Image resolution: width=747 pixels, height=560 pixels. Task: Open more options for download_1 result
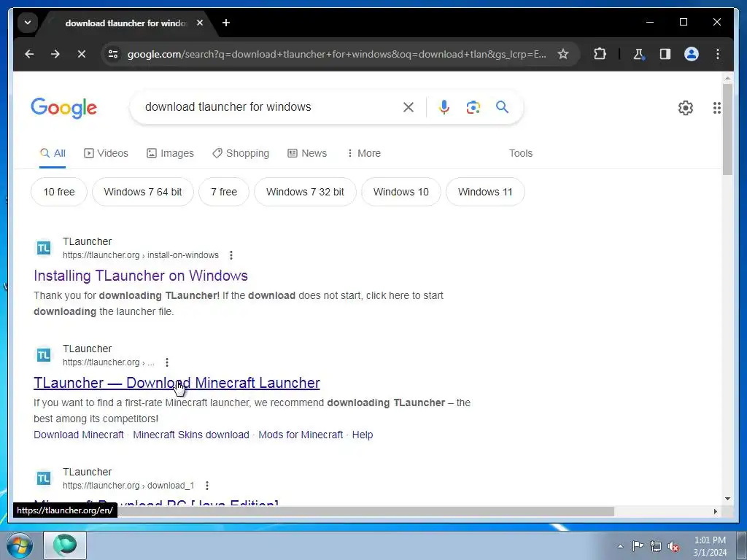pos(206,486)
